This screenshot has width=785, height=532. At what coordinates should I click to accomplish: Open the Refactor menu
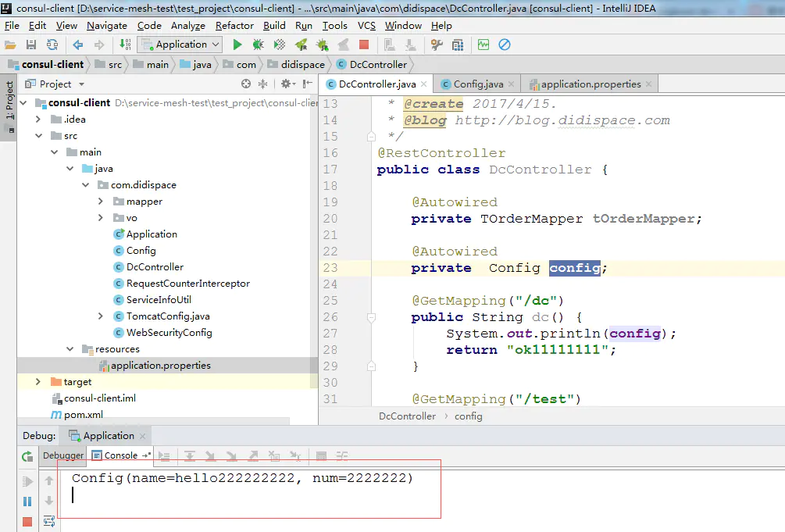pyautogui.click(x=234, y=26)
